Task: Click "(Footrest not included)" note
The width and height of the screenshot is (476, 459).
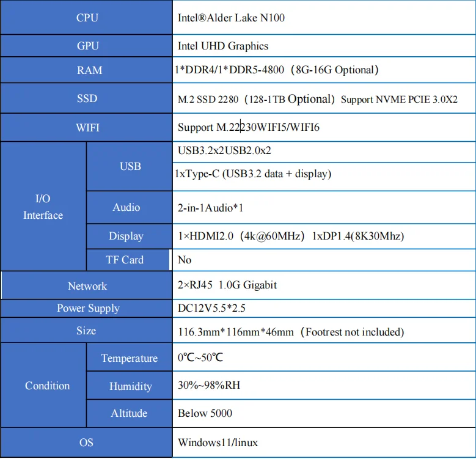Action: [352, 332]
